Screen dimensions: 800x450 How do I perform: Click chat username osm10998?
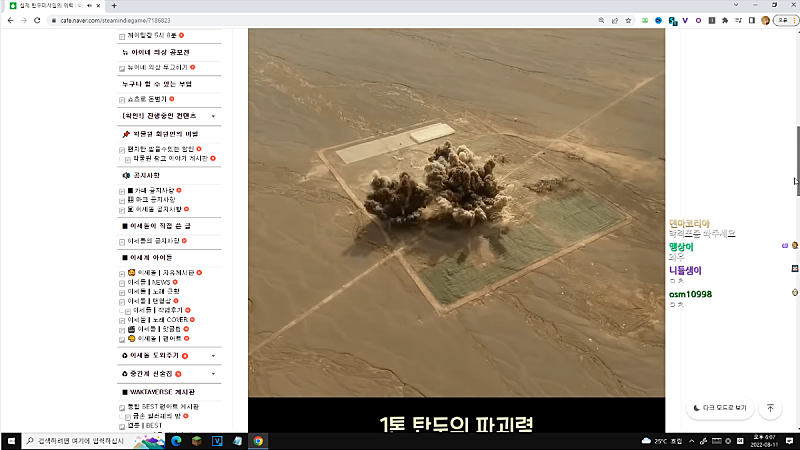(690, 294)
